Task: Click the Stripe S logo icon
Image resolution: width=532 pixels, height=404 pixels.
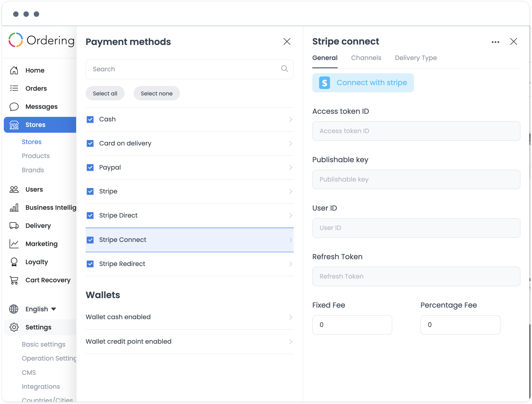Action: (325, 83)
